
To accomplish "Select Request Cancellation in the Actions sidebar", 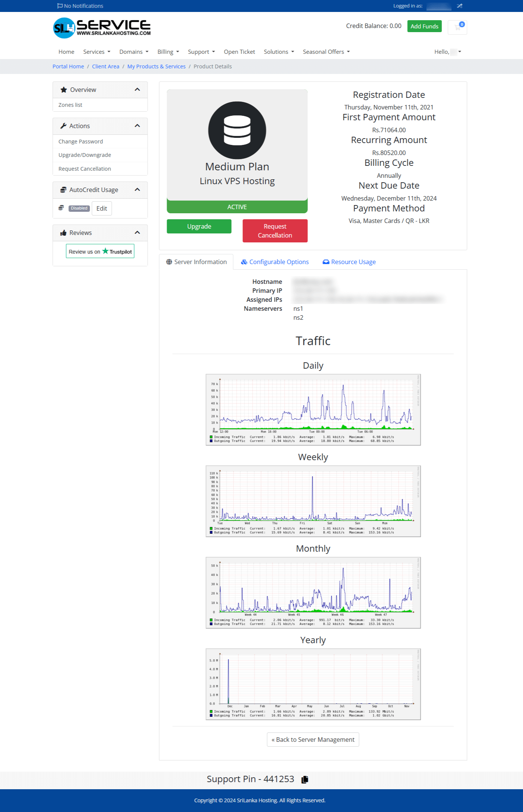I will click(x=100, y=169).
